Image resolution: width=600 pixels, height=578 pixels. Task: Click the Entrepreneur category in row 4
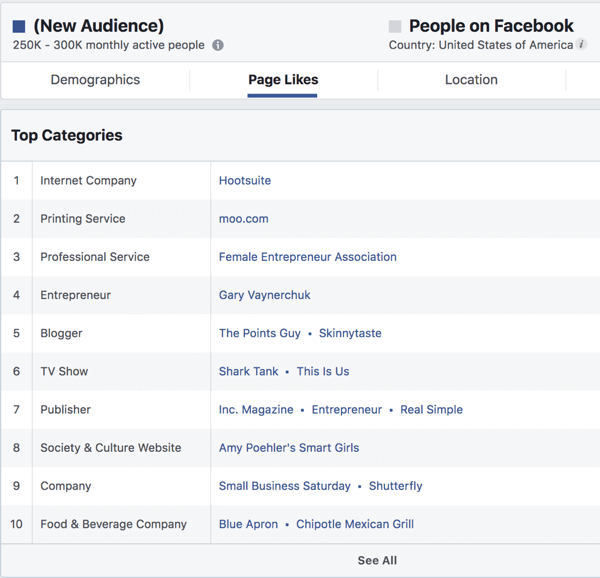pos(75,295)
